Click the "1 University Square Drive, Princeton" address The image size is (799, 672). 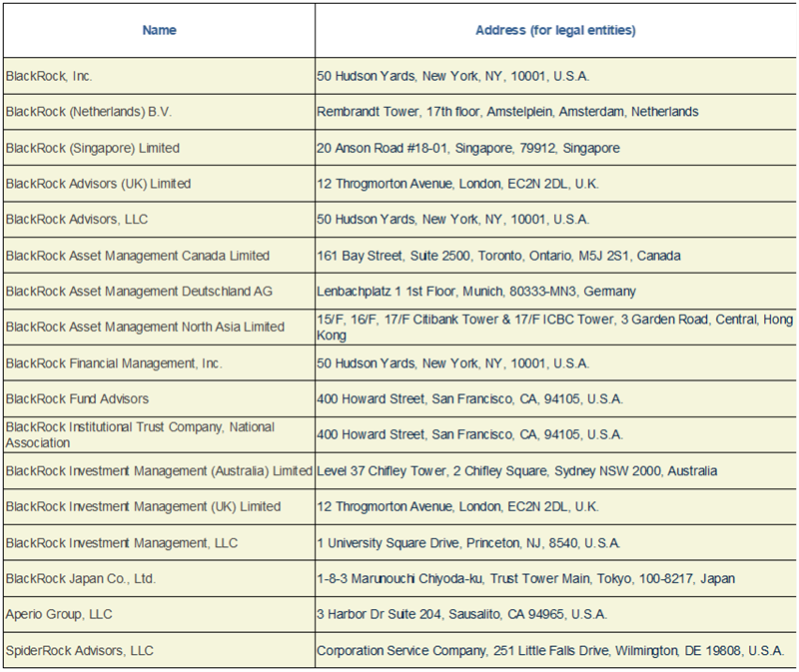(x=555, y=542)
